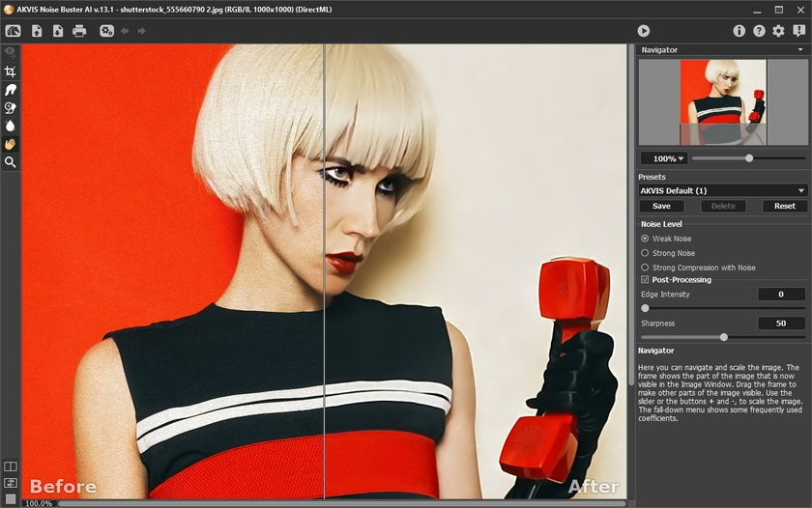
Task: Choose Strong Compression with Noise
Action: coord(645,268)
